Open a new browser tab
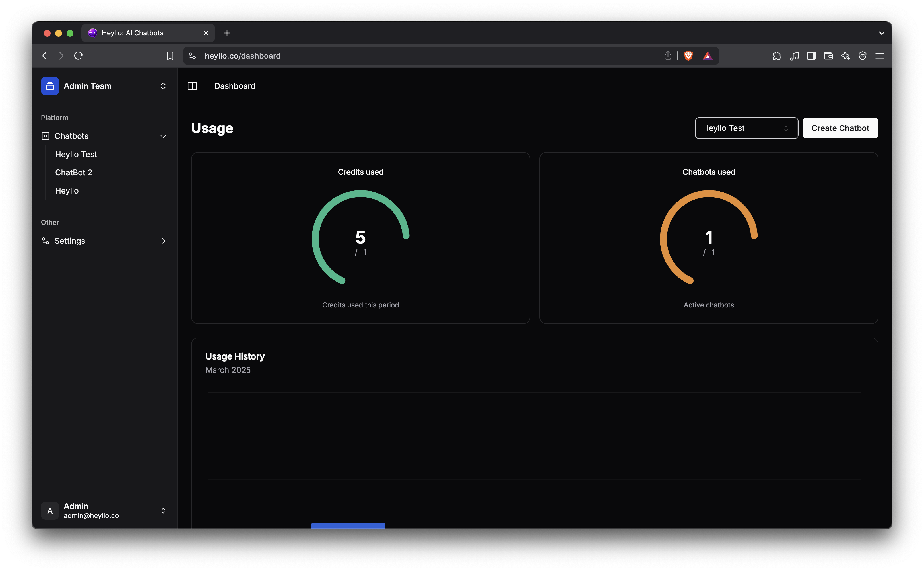The width and height of the screenshot is (924, 571). pos(227,33)
